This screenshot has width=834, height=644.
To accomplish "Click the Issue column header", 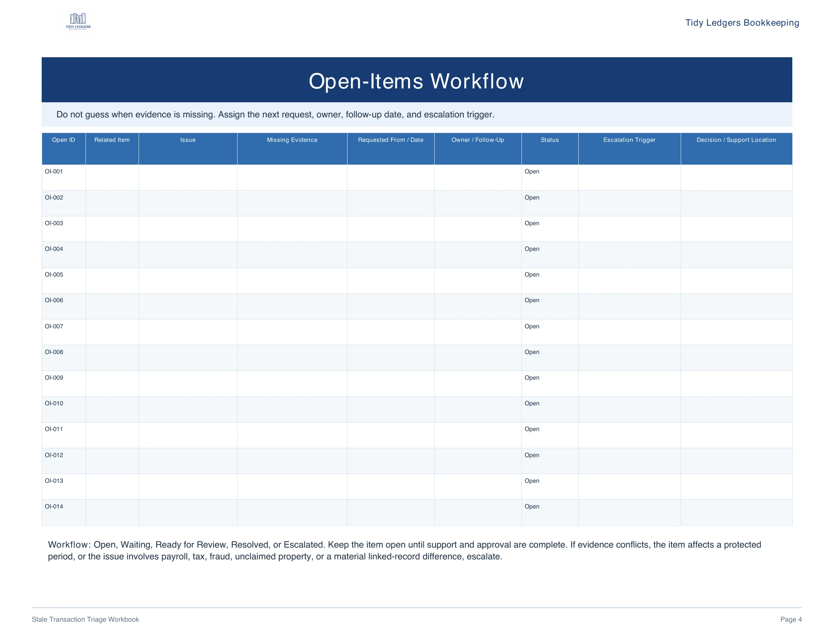I will (x=188, y=149).
